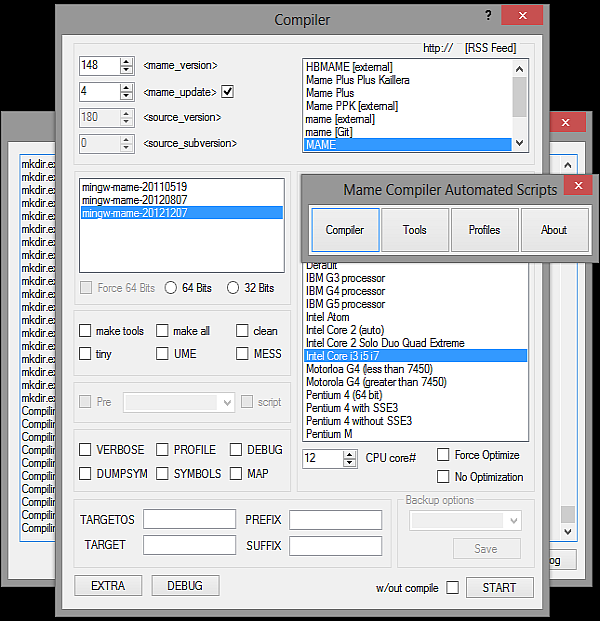Open the About tab in Automated Scripts
The width and height of the screenshot is (600, 621).
point(554,230)
